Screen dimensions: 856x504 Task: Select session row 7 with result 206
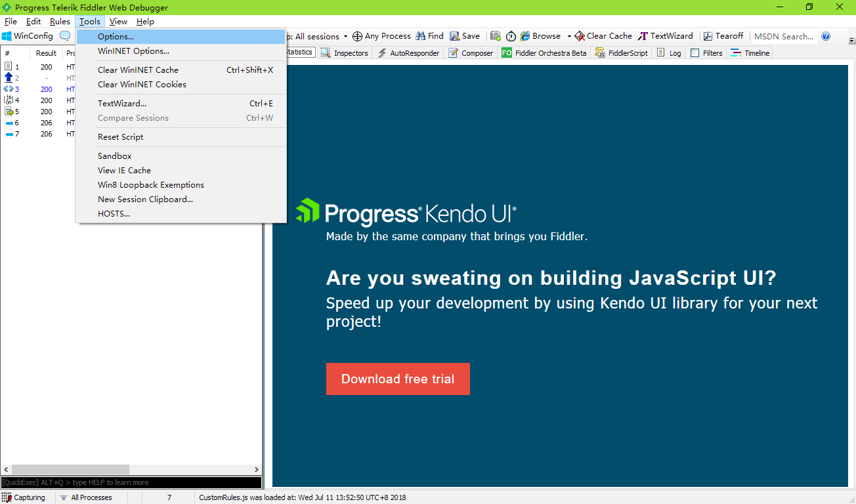(38, 134)
